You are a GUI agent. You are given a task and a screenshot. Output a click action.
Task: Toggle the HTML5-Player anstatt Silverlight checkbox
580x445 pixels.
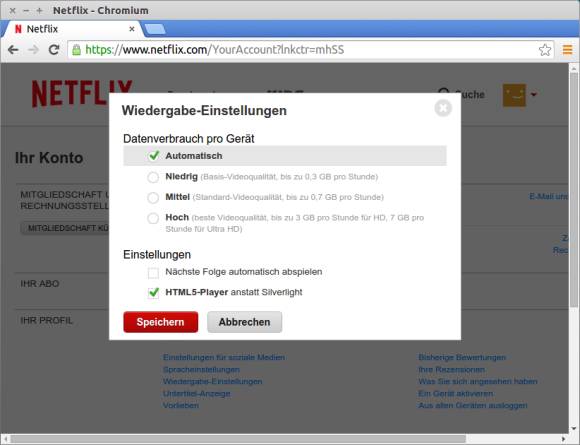pyautogui.click(x=153, y=293)
